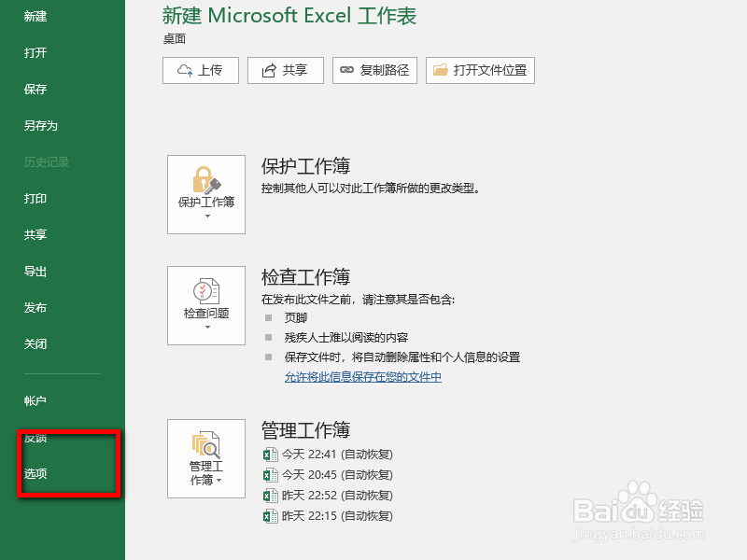Open autosaved version 昨天 22:15 (自动恢复)
Image resolution: width=747 pixels, height=560 pixels.
click(337, 516)
